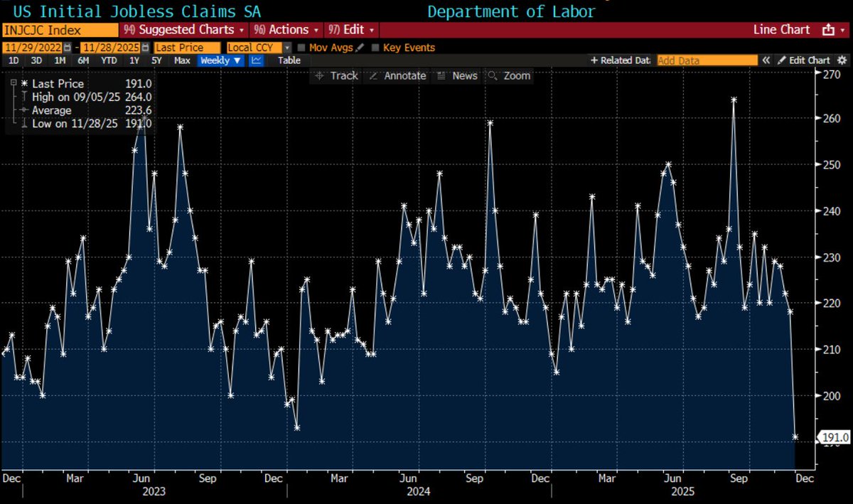The width and height of the screenshot is (853, 504).
Task: Open the Weekly frequency dropdown
Action: click(x=220, y=60)
